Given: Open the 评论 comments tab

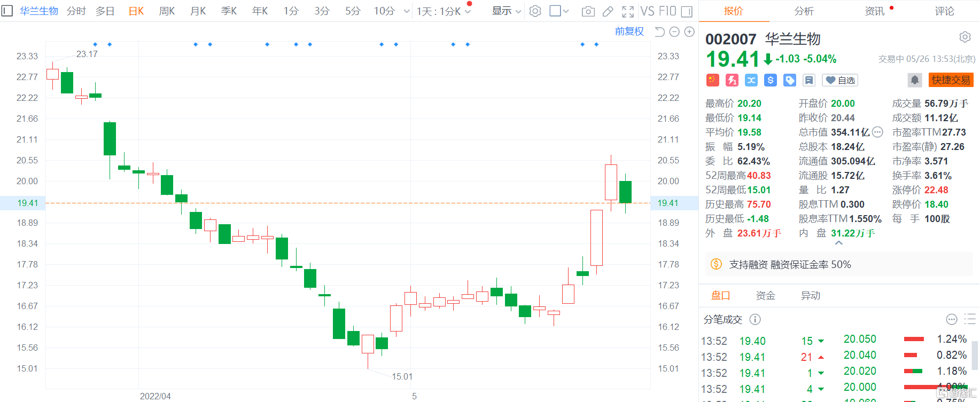Looking at the screenshot, I should pyautogui.click(x=945, y=11).
